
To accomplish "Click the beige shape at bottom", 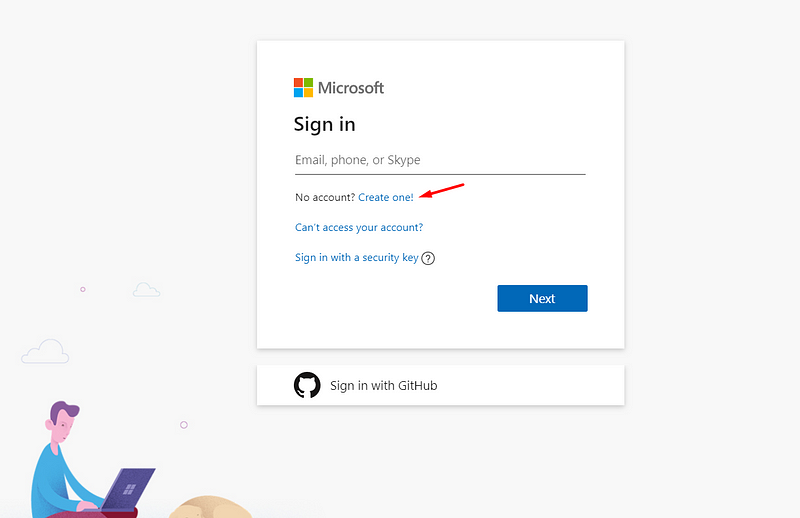I will point(210,505).
